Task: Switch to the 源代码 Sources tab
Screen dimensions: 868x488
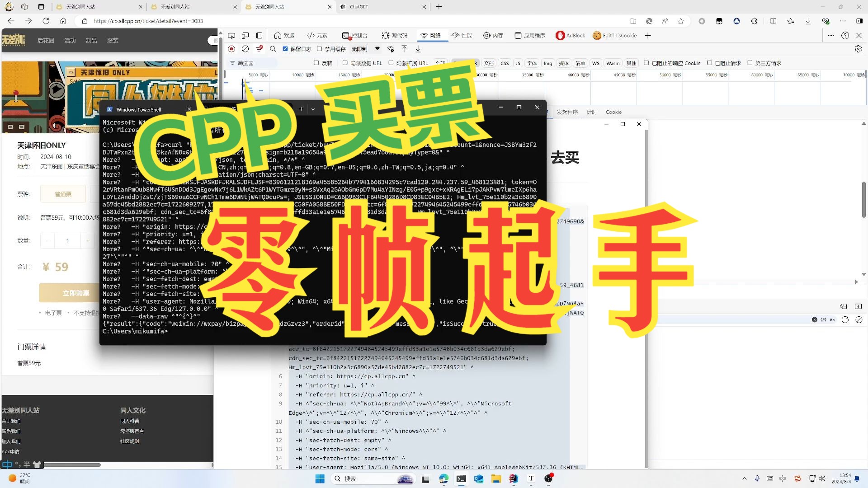Action: pos(394,35)
